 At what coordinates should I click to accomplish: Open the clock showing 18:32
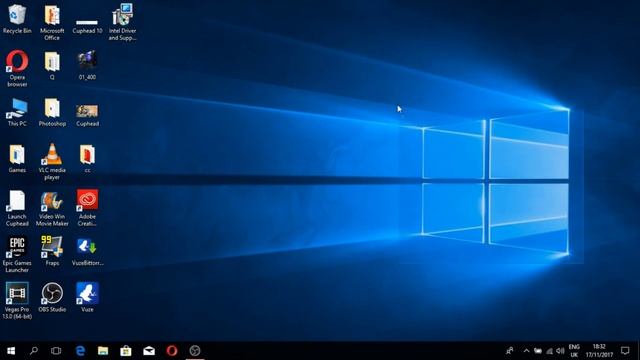(599, 351)
